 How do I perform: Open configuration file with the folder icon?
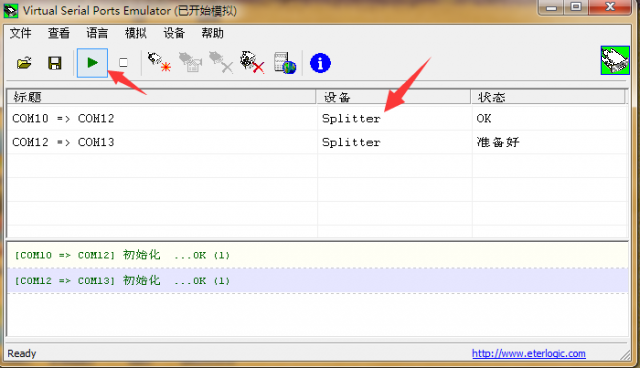coord(24,63)
